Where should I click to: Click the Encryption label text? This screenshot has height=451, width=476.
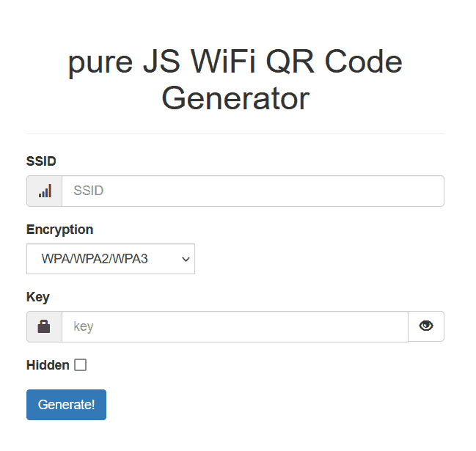tap(59, 230)
